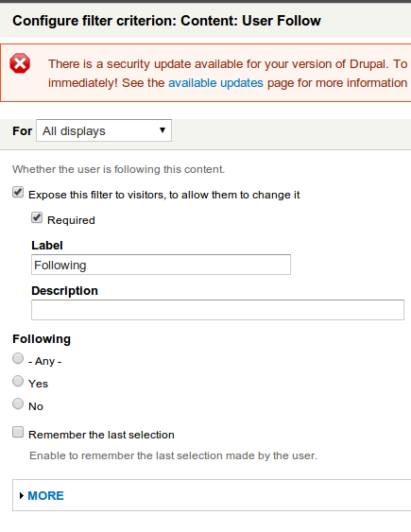Expand the MORE section

tap(45, 496)
